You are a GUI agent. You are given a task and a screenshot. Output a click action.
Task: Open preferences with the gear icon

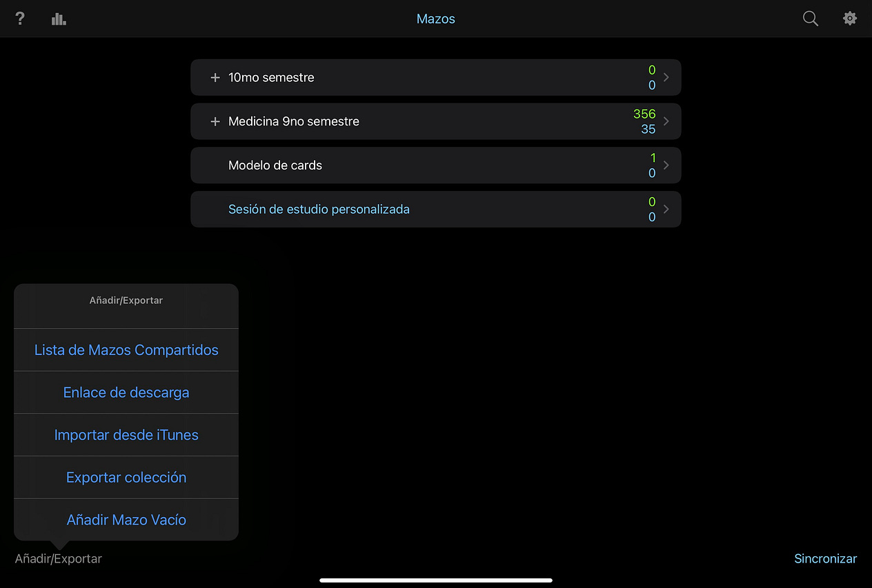(x=850, y=19)
